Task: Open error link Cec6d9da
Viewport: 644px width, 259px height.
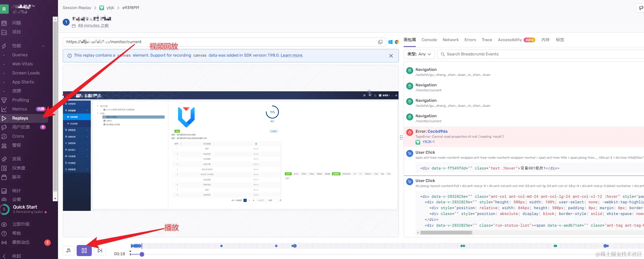Action: coord(437,131)
